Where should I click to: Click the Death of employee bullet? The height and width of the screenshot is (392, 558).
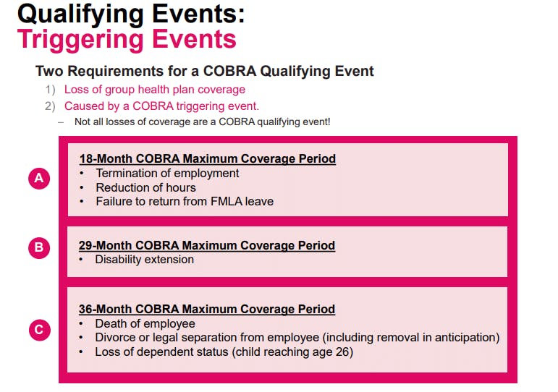145,324
